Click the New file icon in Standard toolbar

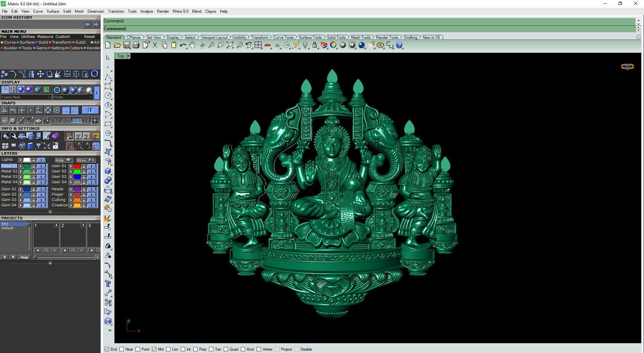[108, 45]
